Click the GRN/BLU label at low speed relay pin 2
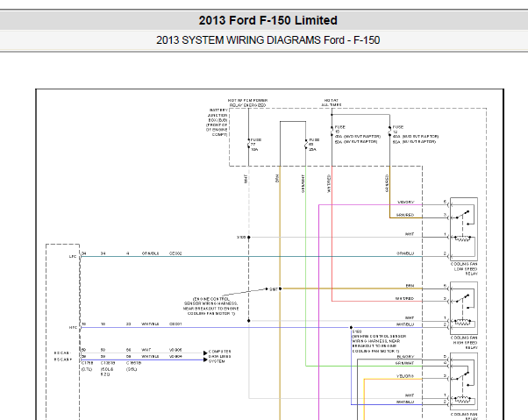Screen dimensions: 528x420 [405, 253]
